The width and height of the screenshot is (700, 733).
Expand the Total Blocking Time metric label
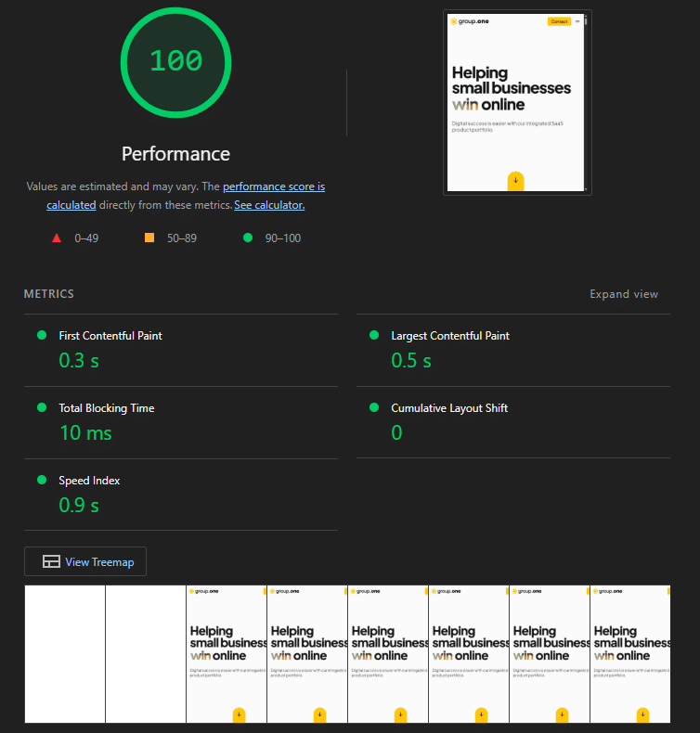(107, 408)
